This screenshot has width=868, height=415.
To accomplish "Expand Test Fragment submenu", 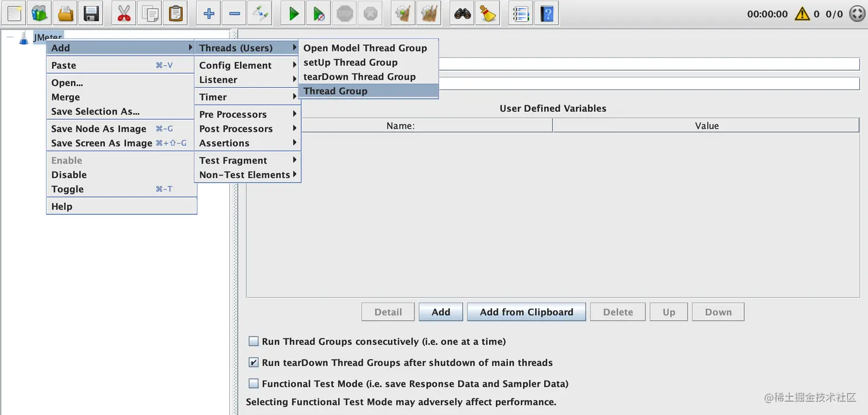I will (247, 160).
